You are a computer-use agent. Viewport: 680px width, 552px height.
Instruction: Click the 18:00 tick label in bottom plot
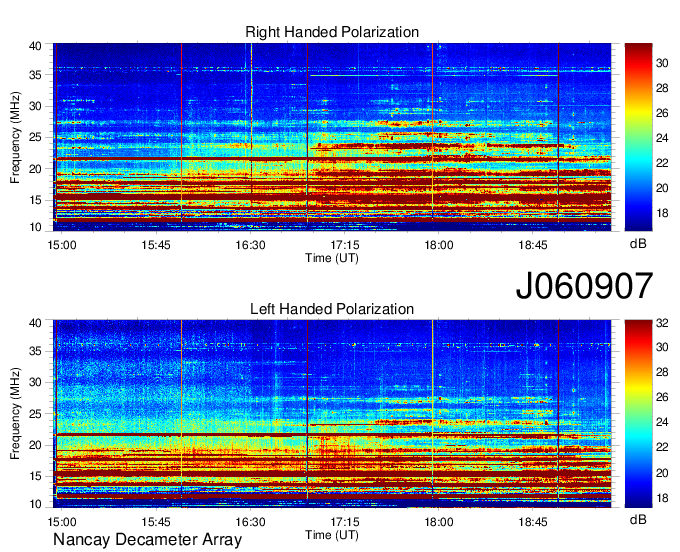tap(438, 522)
